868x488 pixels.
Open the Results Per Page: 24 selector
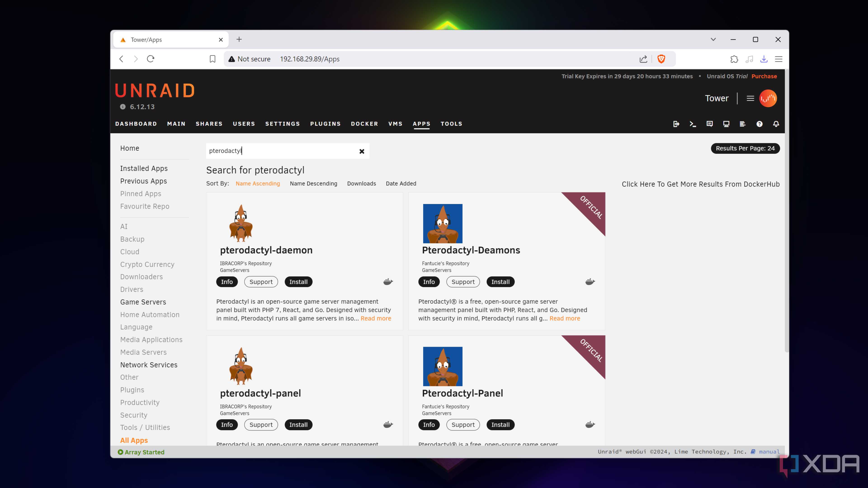745,148
